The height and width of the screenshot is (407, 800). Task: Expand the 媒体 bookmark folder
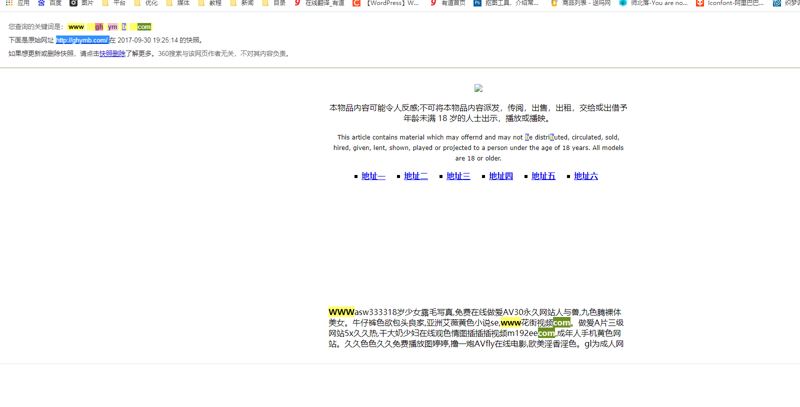178,3
